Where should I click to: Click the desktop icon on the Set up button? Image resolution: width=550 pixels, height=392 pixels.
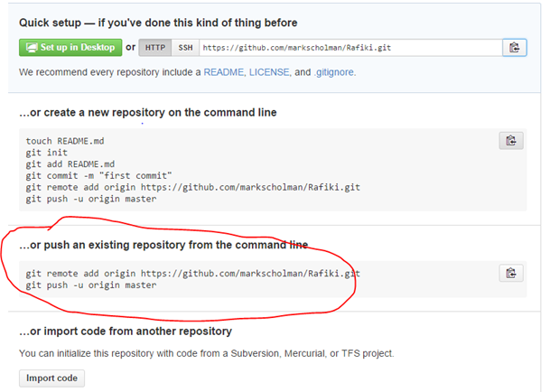32,48
